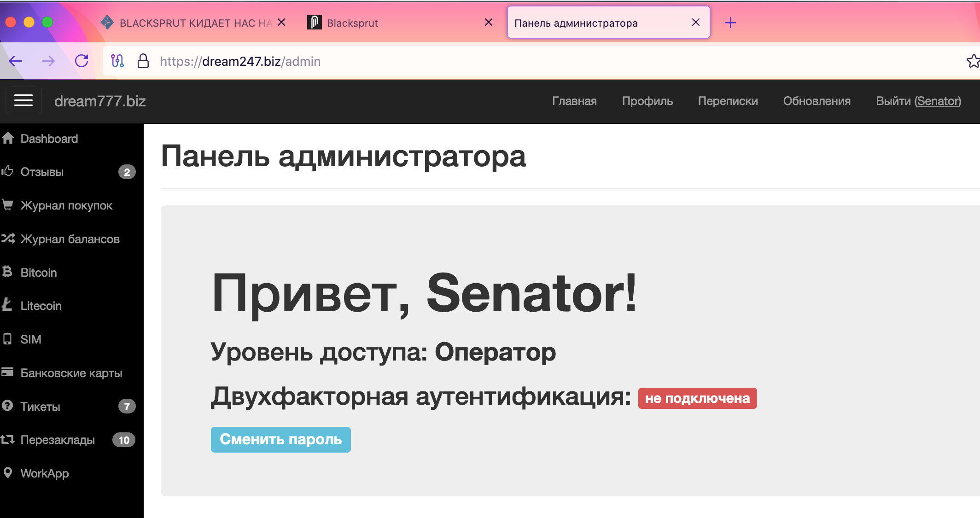Click the Сменить пароль button
980x518 pixels.
pos(280,439)
